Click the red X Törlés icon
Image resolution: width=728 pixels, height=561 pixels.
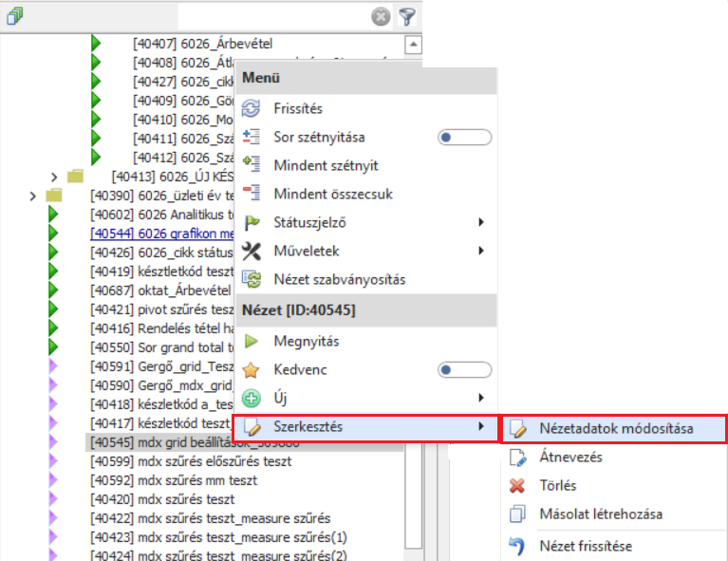point(517,486)
